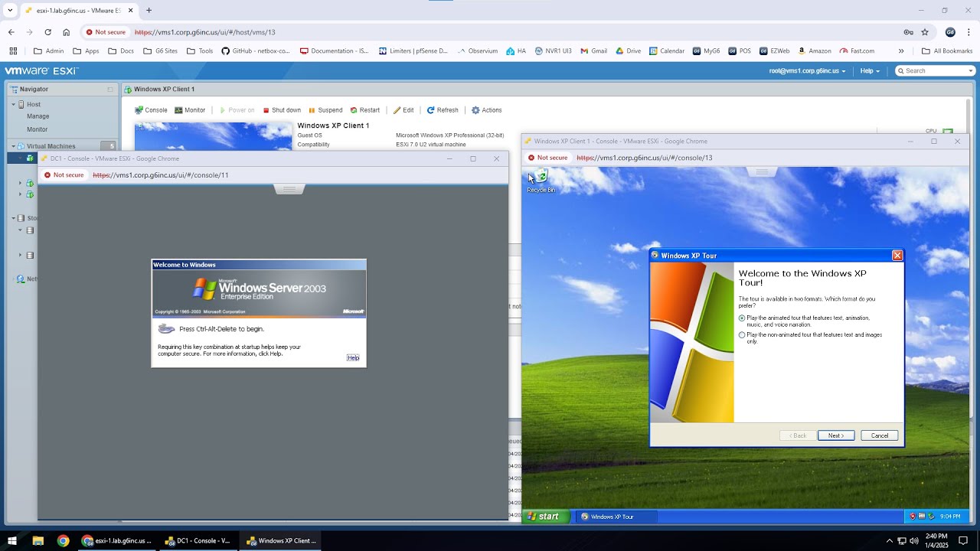Show hidden bookmarks with the overflow chevron
This screenshot has height=551, width=980.
click(x=901, y=51)
